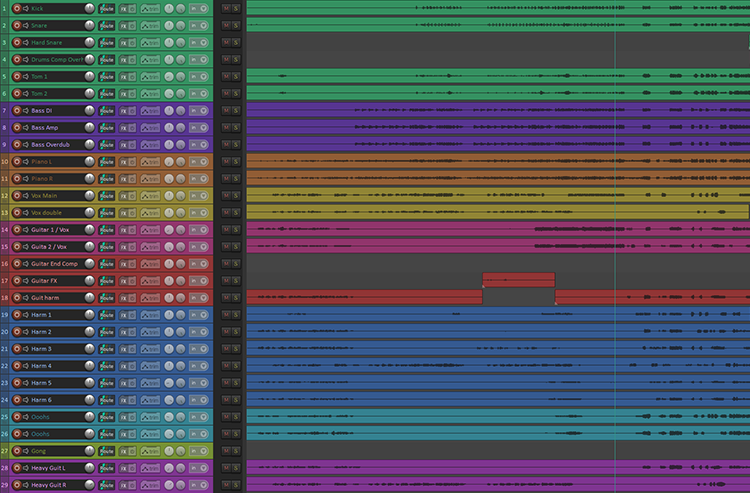Toggle record monitoring speaker on Harm 3
Screen dimensions: 750x493
pos(26,349)
